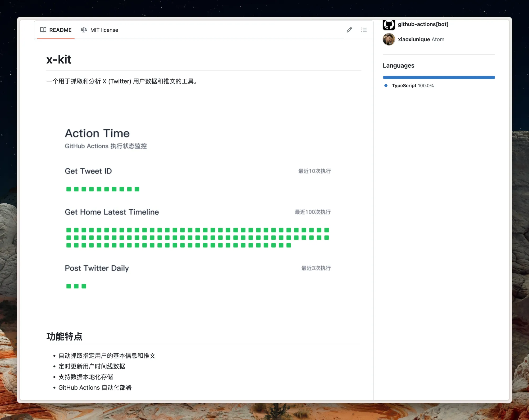Click first square in Get Home Latest Timeline
Viewport: 529px width, 420px height.
point(69,230)
